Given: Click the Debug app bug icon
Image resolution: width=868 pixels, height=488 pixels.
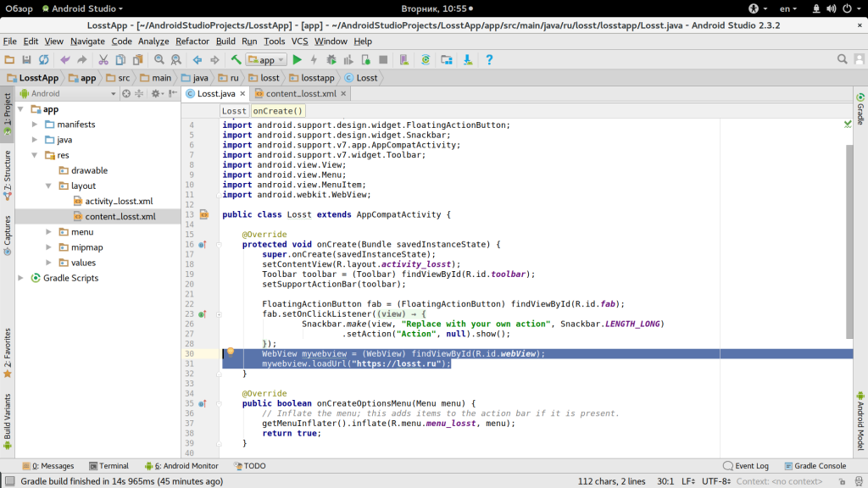Looking at the screenshot, I should (331, 60).
